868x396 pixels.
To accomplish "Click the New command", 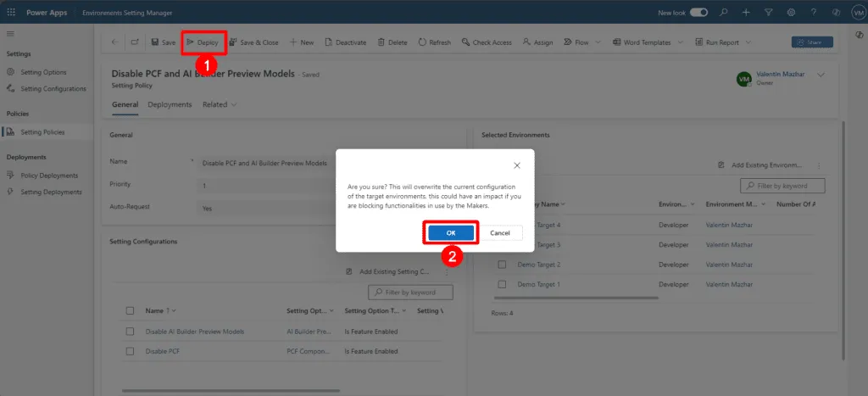I will pyautogui.click(x=302, y=42).
